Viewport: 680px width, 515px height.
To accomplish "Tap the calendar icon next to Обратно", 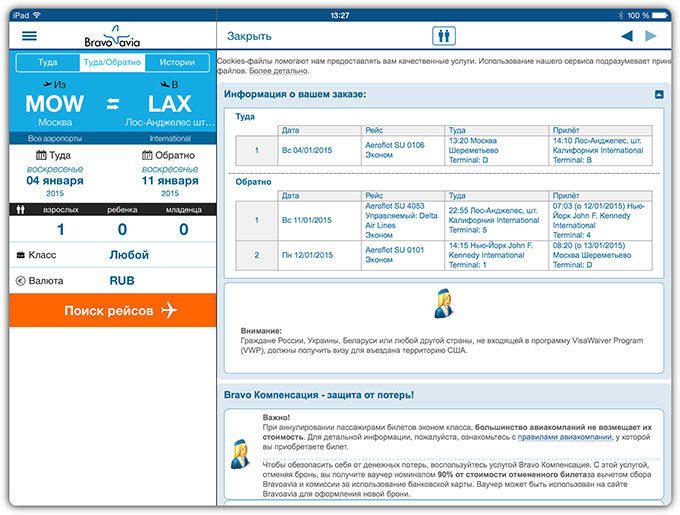I will coord(147,155).
